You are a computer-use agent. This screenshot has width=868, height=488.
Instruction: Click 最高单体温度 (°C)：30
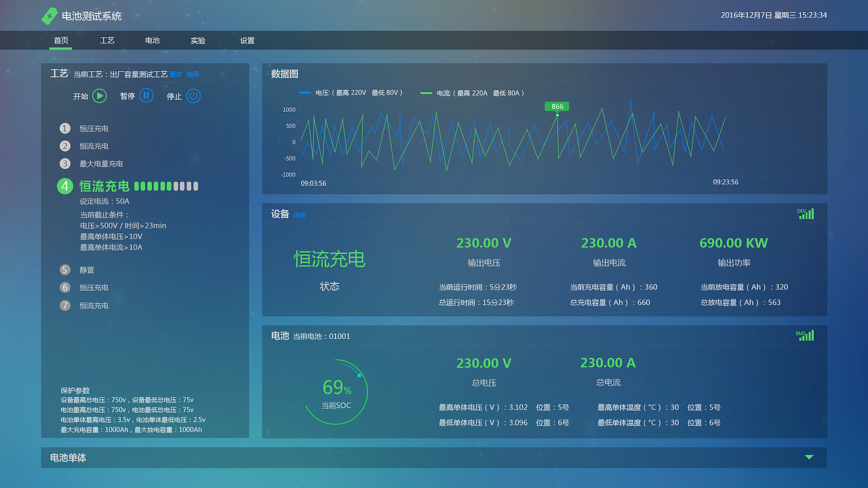(638, 408)
